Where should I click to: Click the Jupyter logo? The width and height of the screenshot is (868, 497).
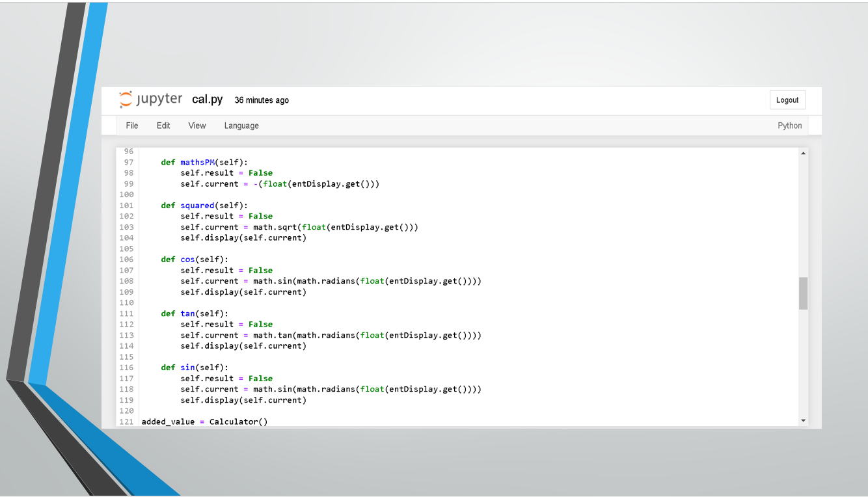click(151, 100)
